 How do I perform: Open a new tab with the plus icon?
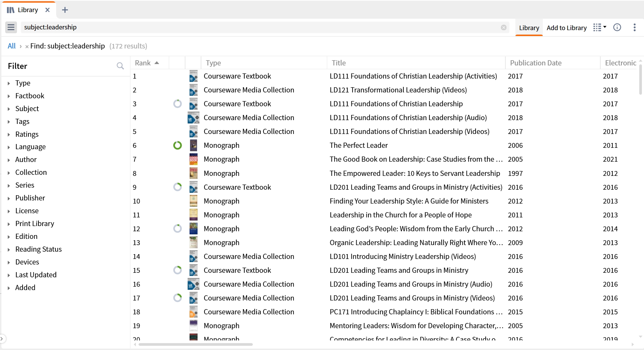65,10
